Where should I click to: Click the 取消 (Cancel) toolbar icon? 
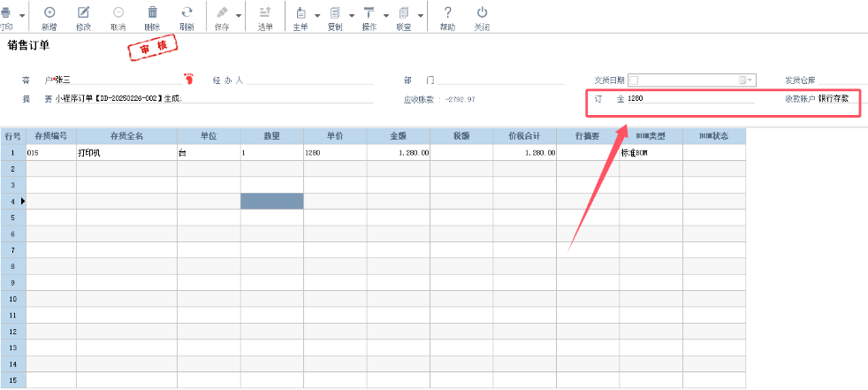click(x=118, y=12)
